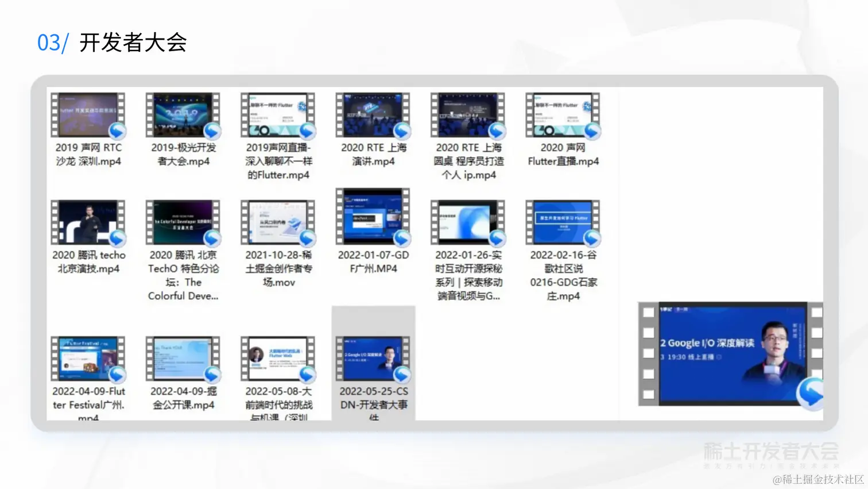Click file name 2019-极光开发者大会.mp4
Image resolution: width=868 pixels, height=489 pixels.
184,155
